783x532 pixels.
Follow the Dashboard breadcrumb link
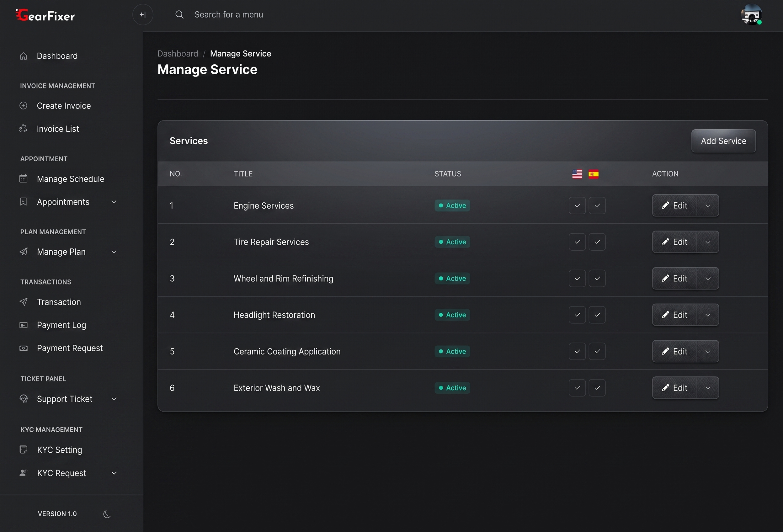178,54
